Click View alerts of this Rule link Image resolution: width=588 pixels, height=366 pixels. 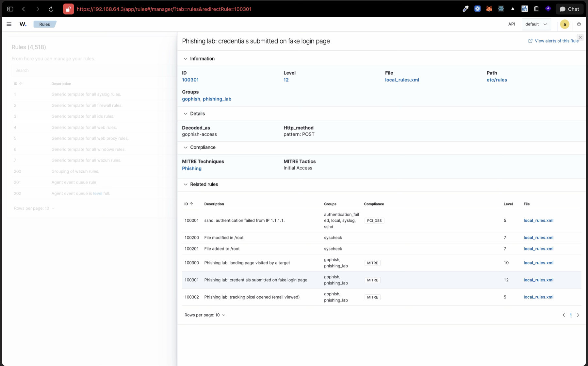[x=553, y=41]
